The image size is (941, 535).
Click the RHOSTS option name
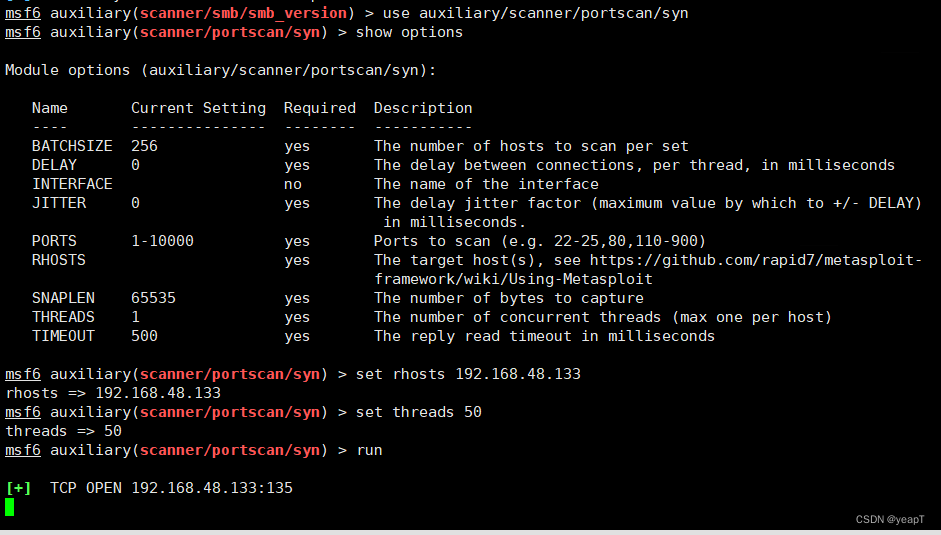pos(59,260)
